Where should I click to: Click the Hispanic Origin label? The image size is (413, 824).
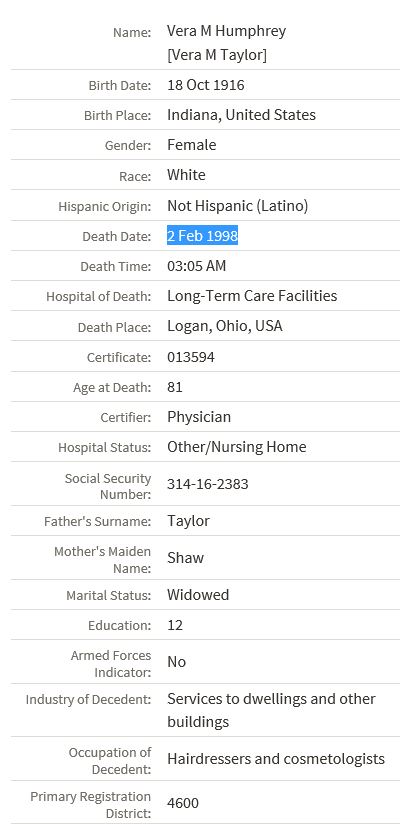click(x=105, y=207)
